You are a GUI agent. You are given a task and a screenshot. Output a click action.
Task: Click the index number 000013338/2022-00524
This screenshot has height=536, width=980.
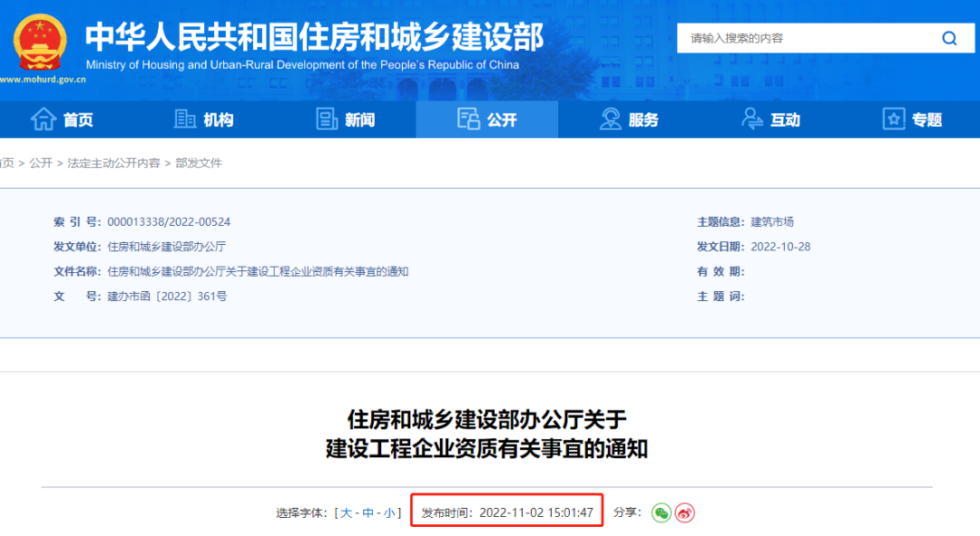(x=169, y=222)
